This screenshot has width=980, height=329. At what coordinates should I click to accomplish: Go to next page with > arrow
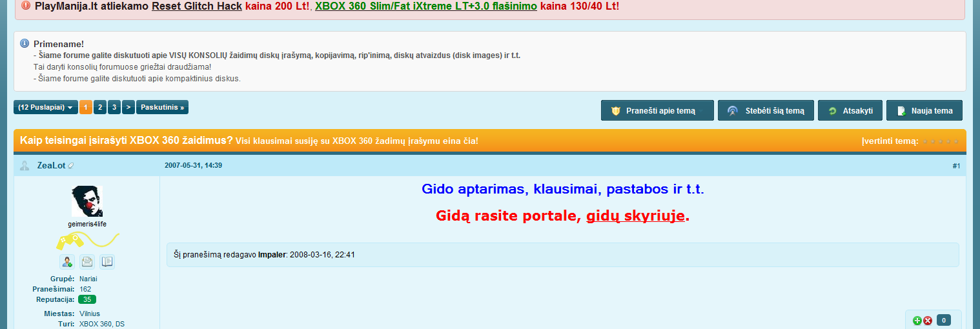(x=128, y=107)
